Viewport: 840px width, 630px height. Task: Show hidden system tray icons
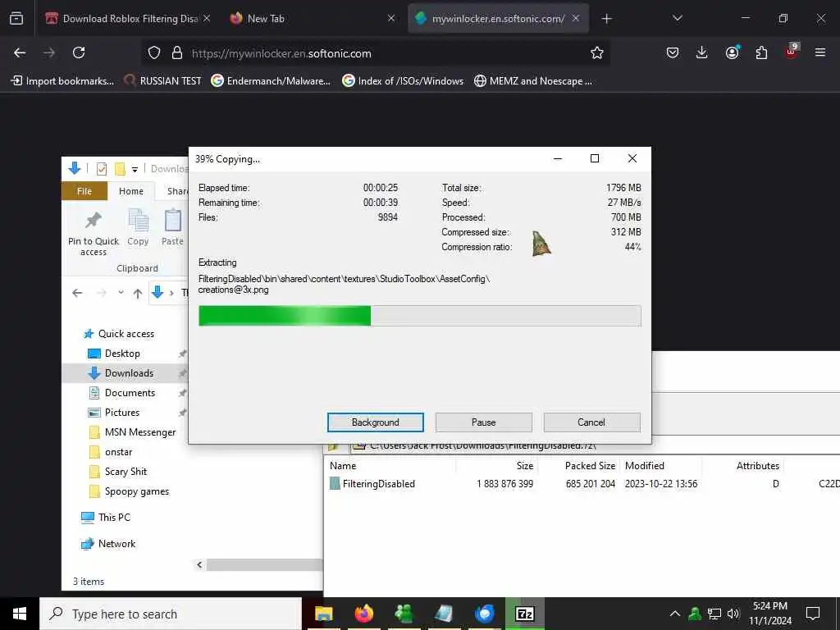(x=675, y=614)
